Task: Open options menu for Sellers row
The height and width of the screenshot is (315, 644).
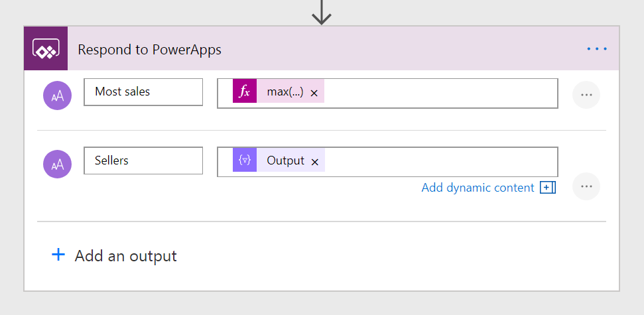Action: (586, 186)
